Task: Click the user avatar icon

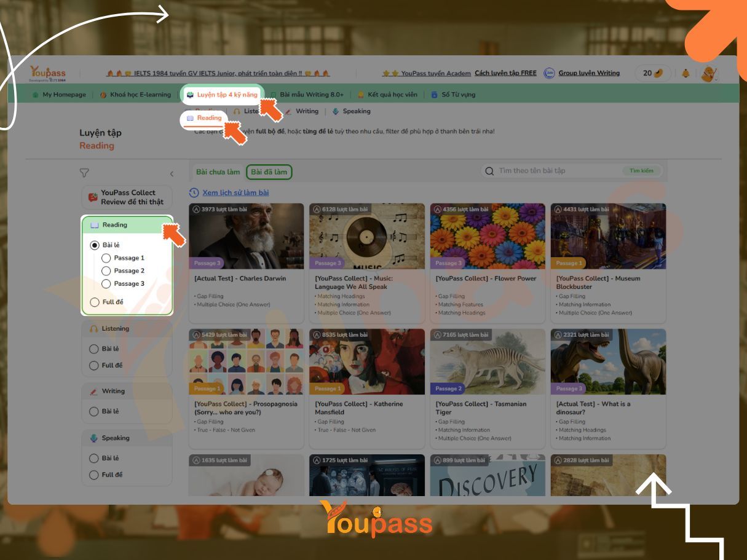Action: (x=709, y=74)
